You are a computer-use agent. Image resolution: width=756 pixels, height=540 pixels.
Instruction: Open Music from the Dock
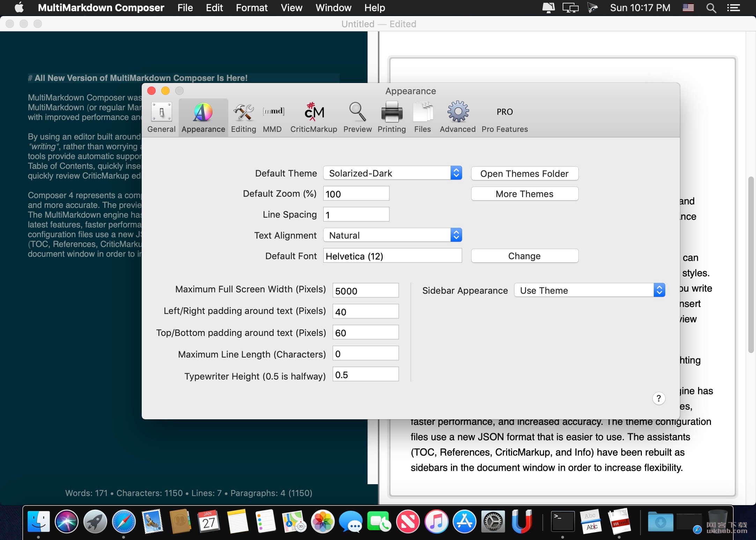coord(436,522)
